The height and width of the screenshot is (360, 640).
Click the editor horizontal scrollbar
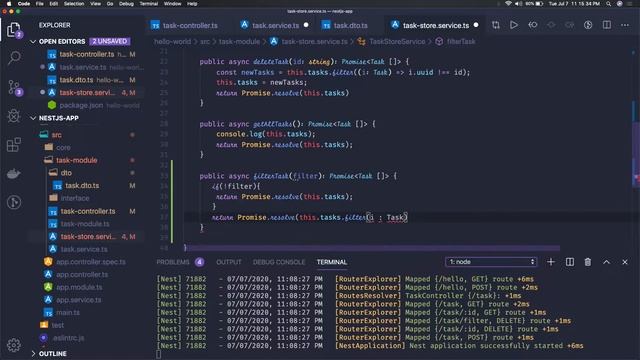[372, 248]
